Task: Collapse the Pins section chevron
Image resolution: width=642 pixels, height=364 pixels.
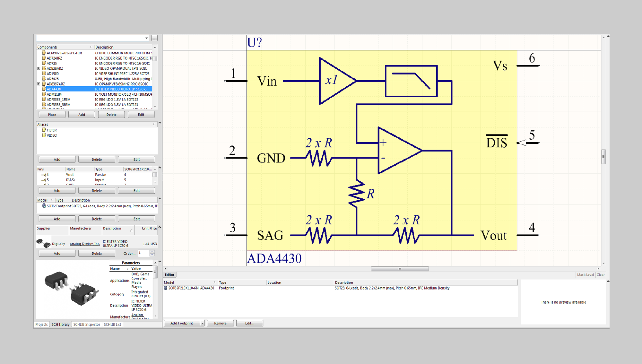Action: pos(160,168)
